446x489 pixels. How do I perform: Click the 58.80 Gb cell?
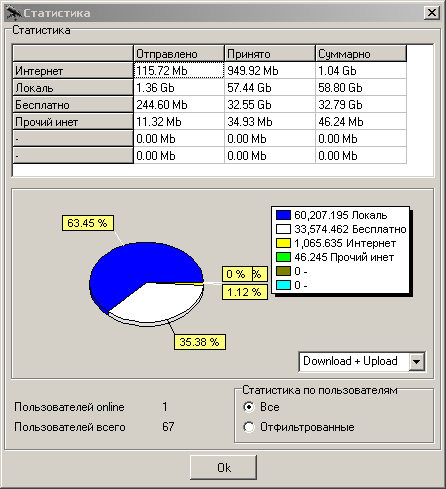click(361, 87)
